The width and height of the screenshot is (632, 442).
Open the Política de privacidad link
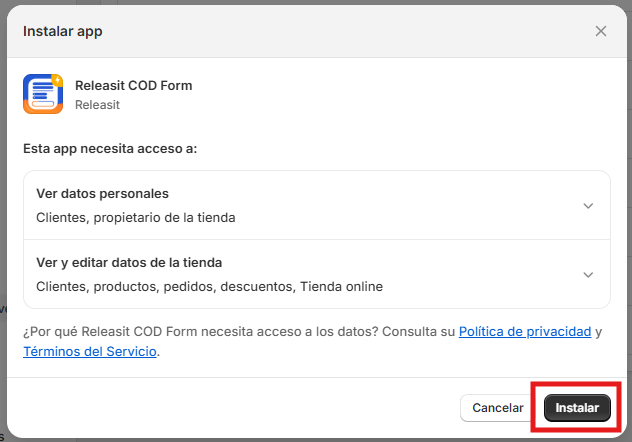(x=525, y=332)
